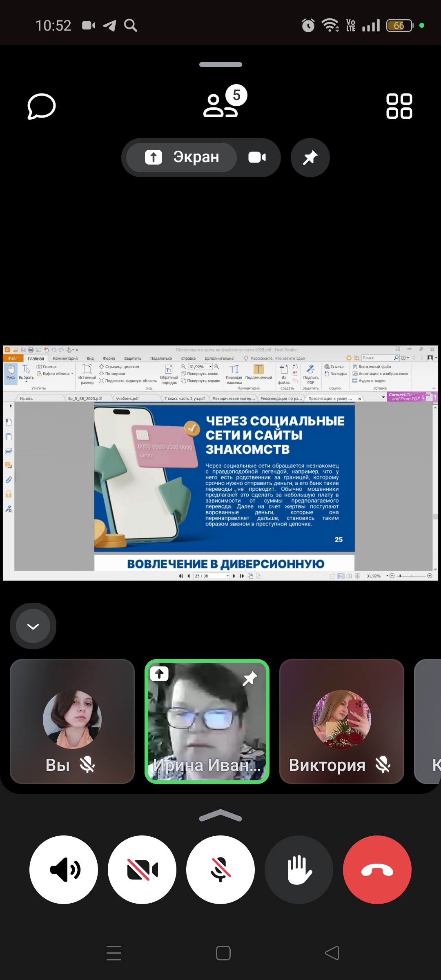Screen dimensions: 441x980
Task: Insert Вложенный файл attachment
Action: click(x=372, y=367)
